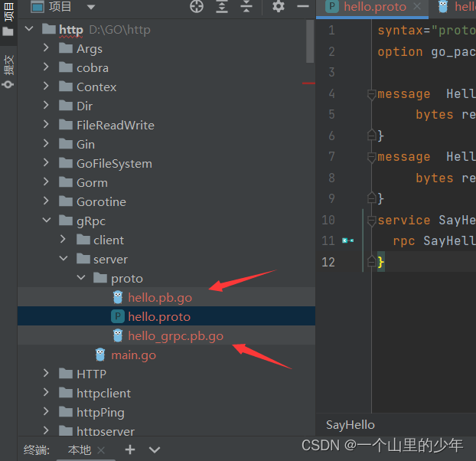Collapse the gRpc folder
476x461 pixels.
click(47, 220)
